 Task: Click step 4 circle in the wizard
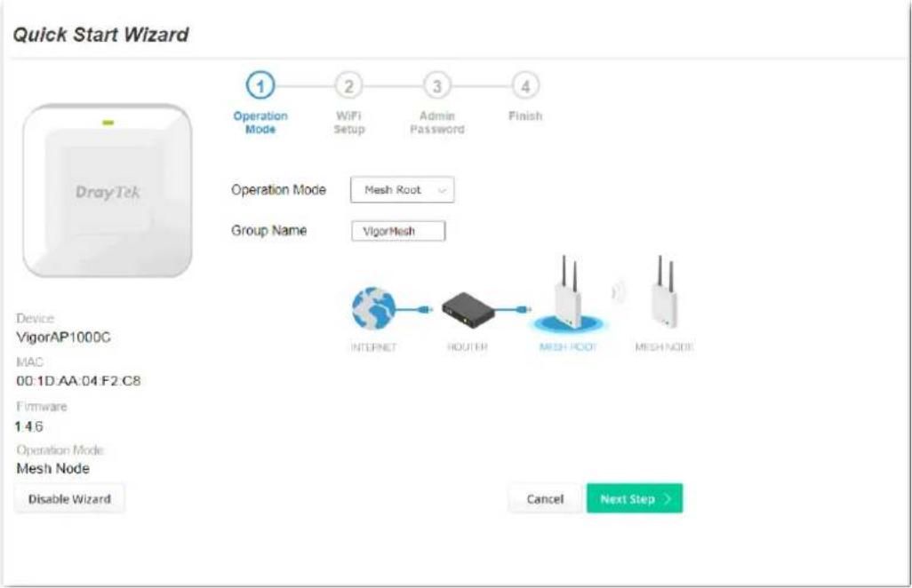tap(525, 86)
